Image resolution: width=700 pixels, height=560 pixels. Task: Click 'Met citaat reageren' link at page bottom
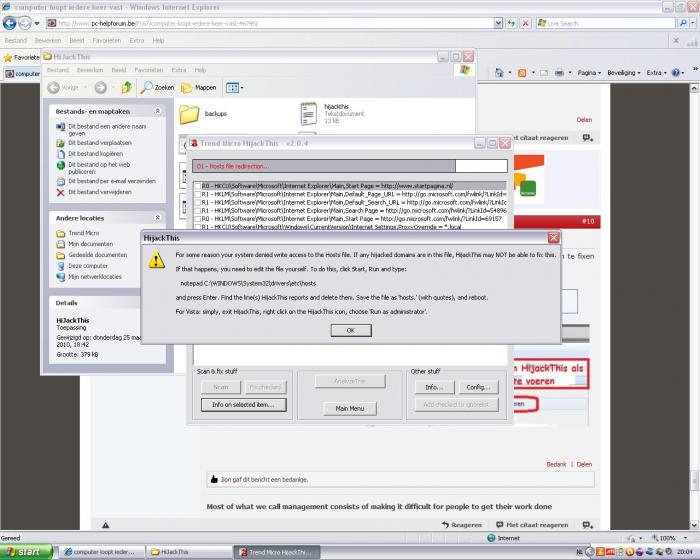point(532,525)
